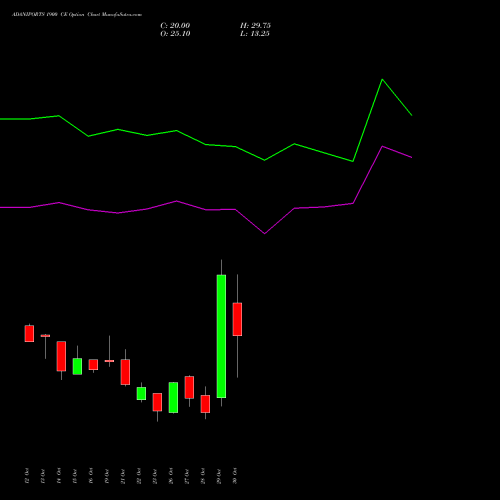Image resolution: width=500 pixels, height=500 pixels.
Task: Select the green candle for 15 Oct
Action: [77, 366]
